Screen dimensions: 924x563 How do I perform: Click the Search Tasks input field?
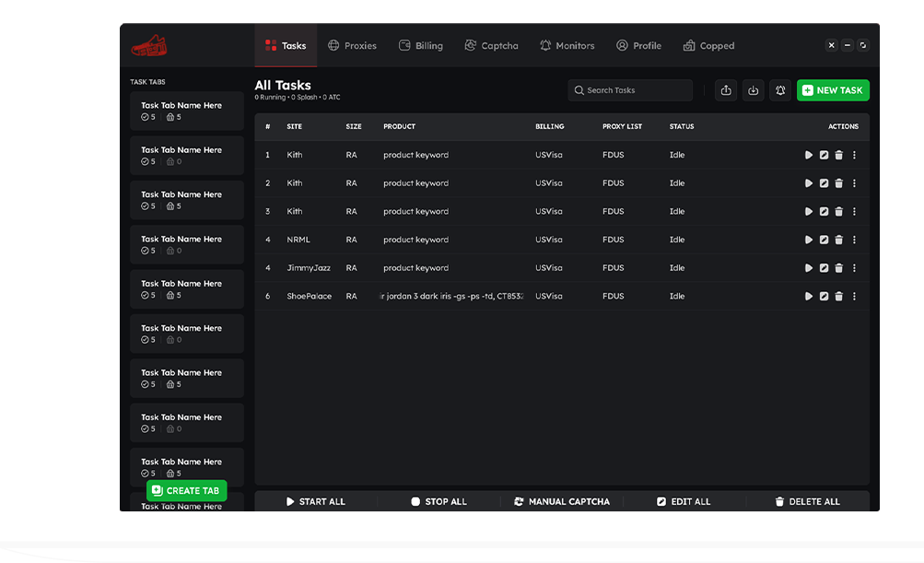(630, 90)
